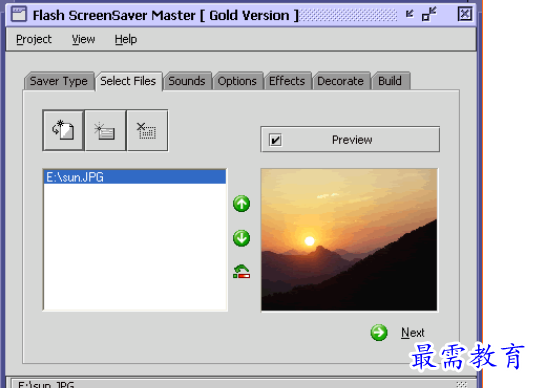Click the green Next arrow icon

point(379,332)
